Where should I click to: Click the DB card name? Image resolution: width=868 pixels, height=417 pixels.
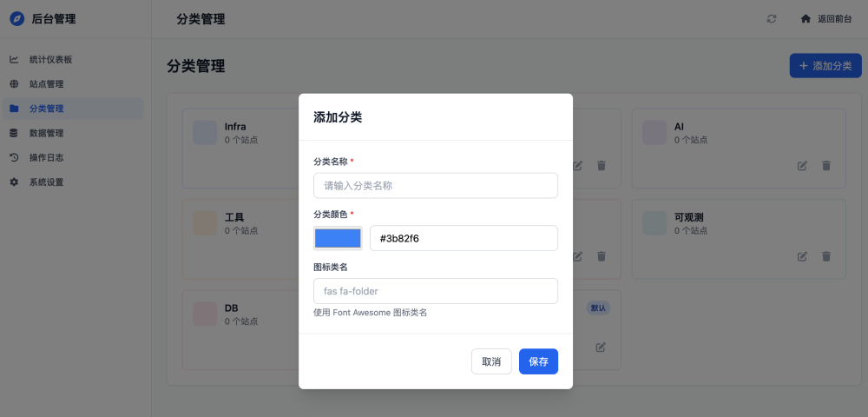tap(232, 308)
